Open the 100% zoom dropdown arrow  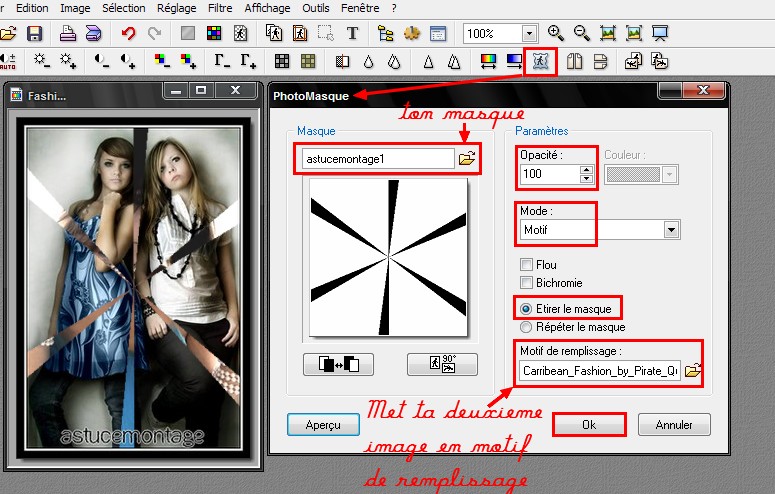(x=530, y=34)
